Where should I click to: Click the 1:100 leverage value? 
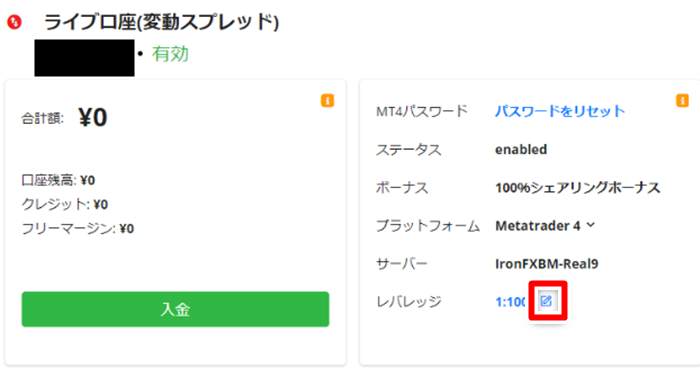[x=511, y=302]
